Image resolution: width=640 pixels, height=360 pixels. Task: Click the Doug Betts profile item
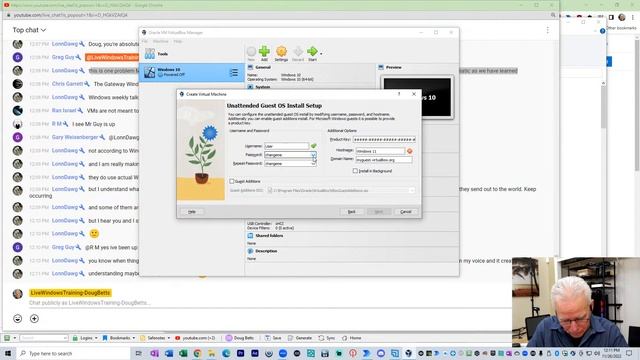coord(240,338)
